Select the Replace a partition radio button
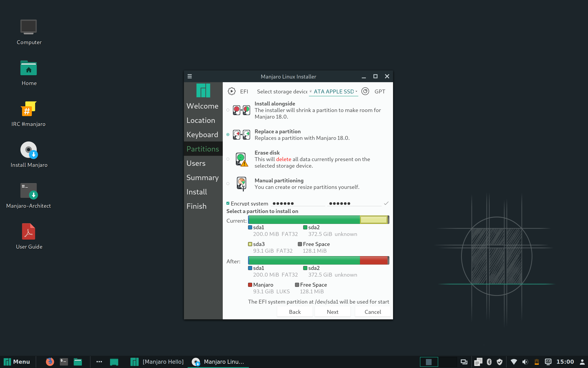This screenshot has height=368, width=588. 228,134
